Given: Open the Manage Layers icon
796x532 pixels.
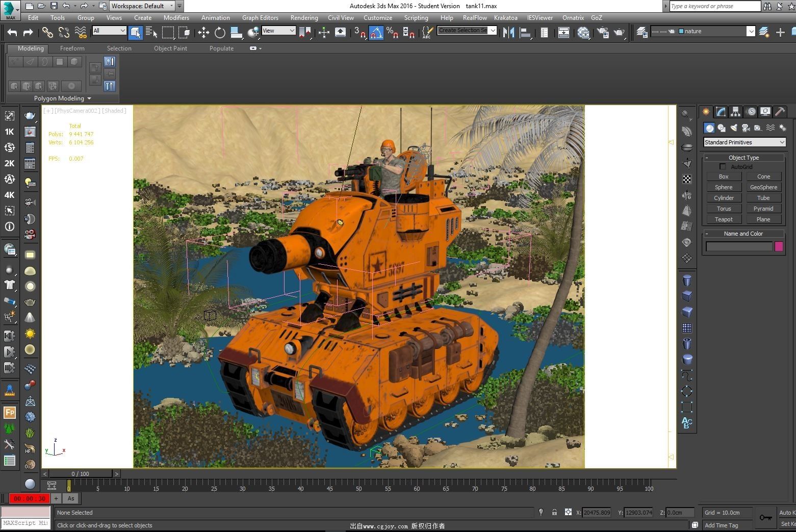Looking at the screenshot, I should click(642, 32).
